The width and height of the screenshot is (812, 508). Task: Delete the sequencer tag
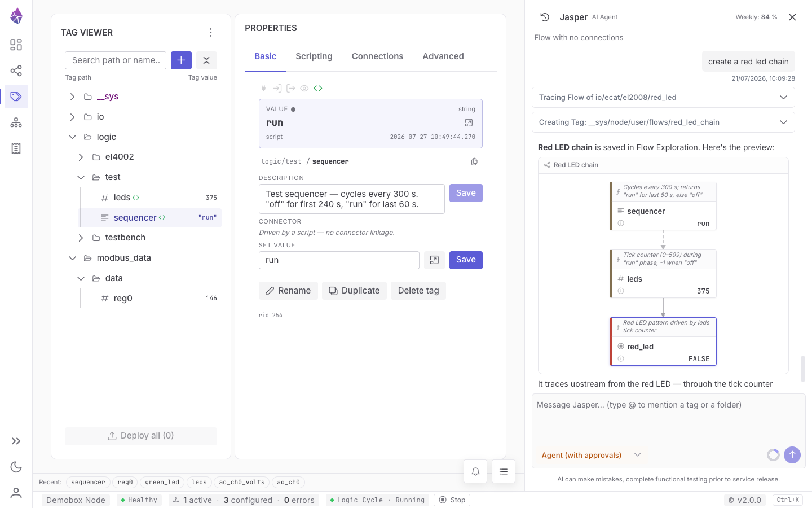click(418, 291)
